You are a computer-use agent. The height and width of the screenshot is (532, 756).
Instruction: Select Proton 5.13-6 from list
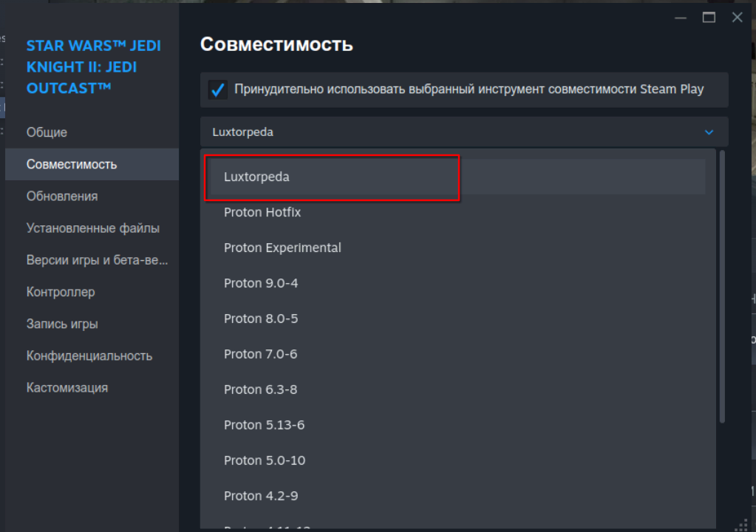pos(264,426)
